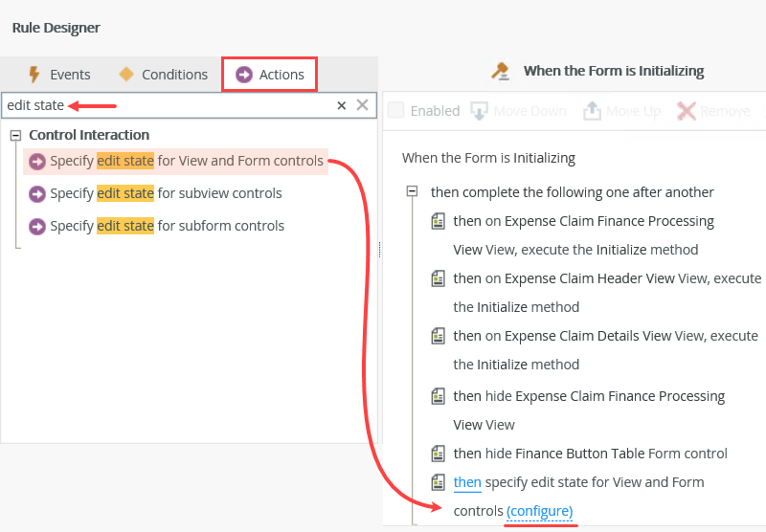Open the Conditions tab
Screen dimensions: 766x532
(x=163, y=75)
